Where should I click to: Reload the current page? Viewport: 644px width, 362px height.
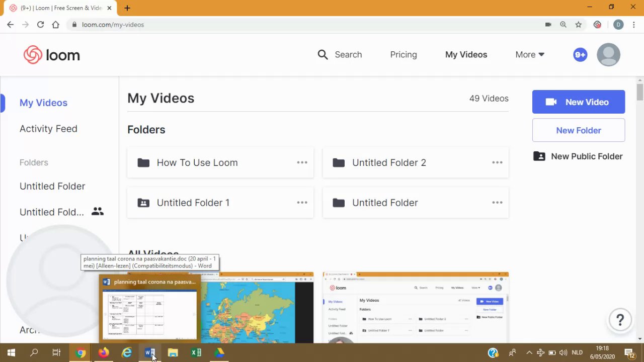(40, 25)
